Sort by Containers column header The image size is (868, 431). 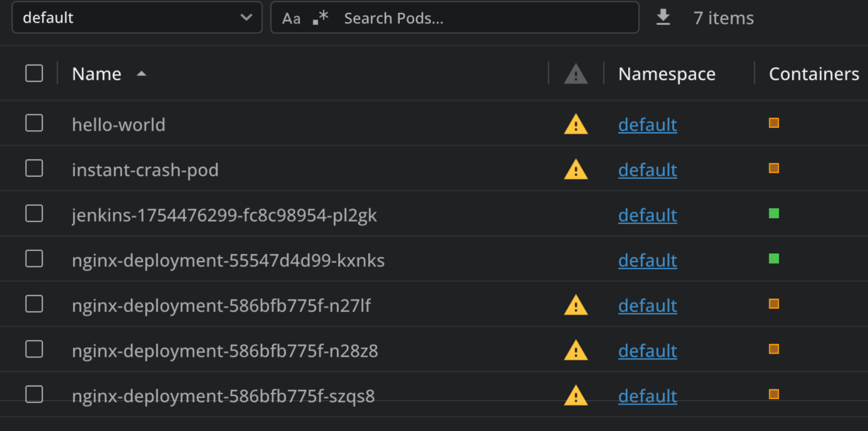coord(813,74)
